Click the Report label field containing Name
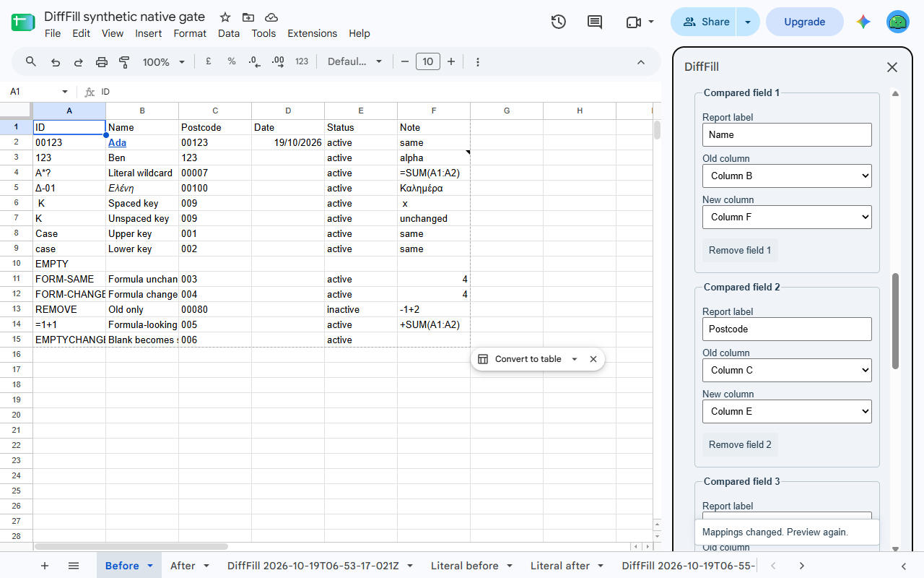The image size is (924, 578). pyautogui.click(x=787, y=134)
